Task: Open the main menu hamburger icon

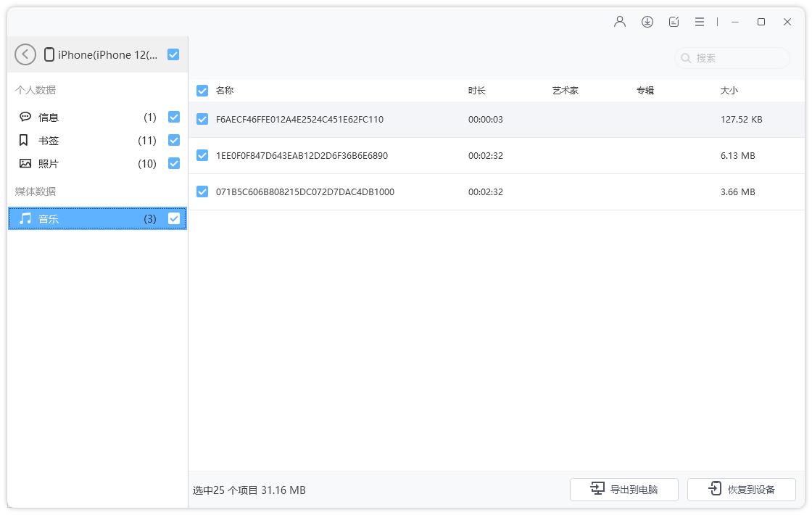Action: (x=699, y=22)
